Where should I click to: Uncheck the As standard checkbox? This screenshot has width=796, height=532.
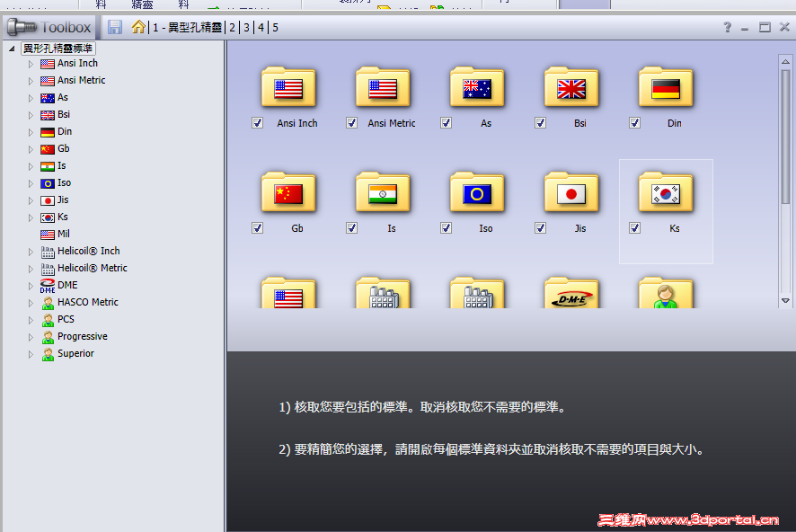pyautogui.click(x=447, y=123)
